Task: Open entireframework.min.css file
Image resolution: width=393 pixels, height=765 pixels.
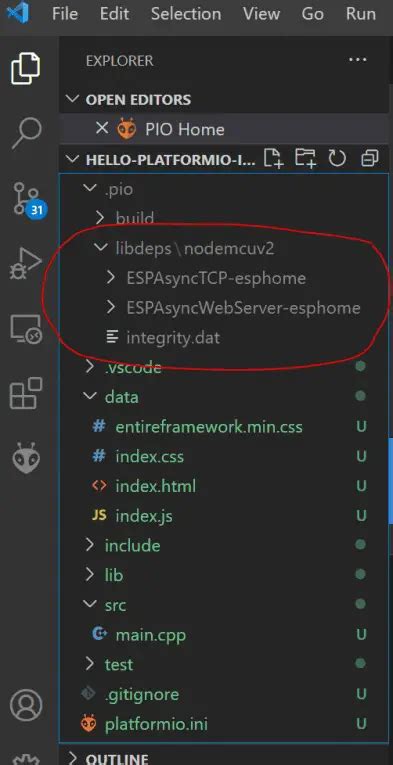Action: (209, 427)
